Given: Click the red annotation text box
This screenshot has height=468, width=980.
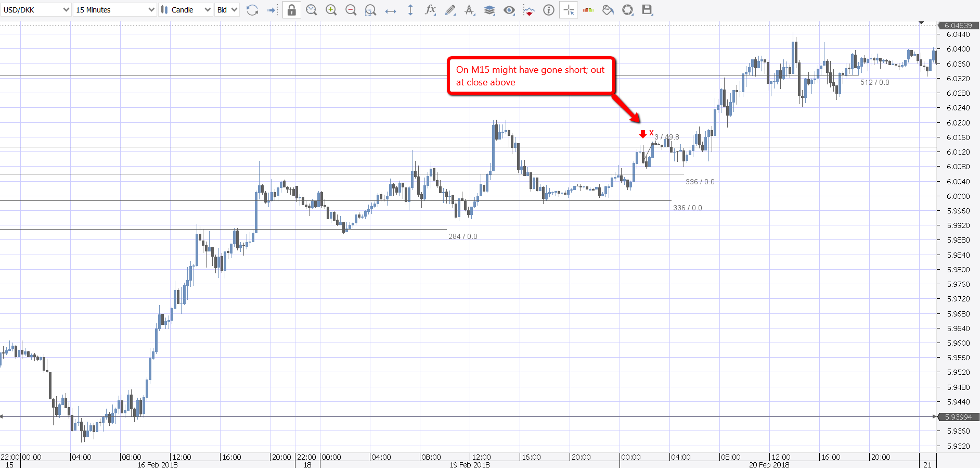Looking at the screenshot, I should (531, 76).
